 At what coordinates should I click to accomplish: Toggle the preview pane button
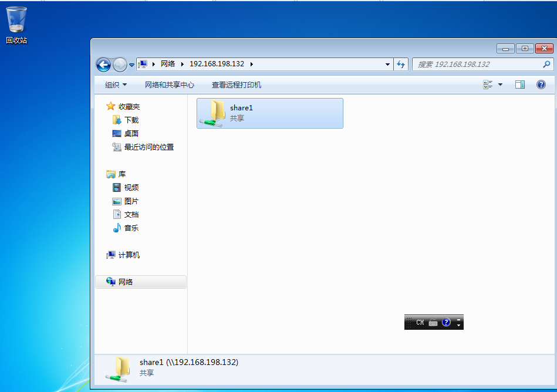[520, 85]
